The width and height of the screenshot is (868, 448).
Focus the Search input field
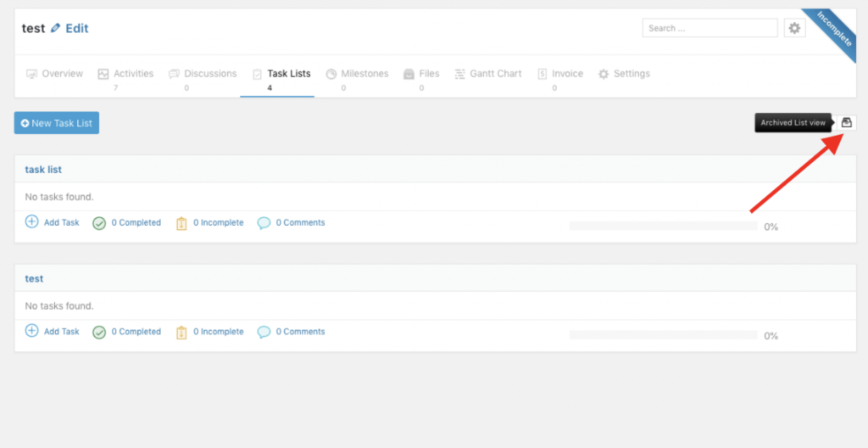(709, 28)
